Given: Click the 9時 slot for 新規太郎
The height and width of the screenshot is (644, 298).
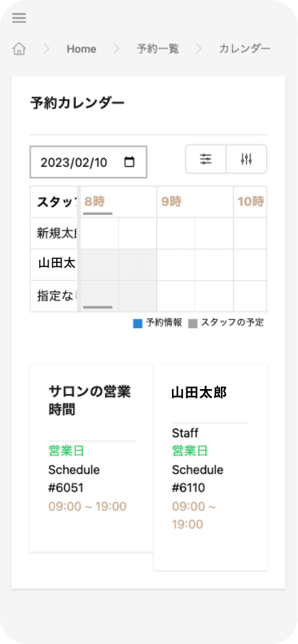Looking at the screenshot, I should (x=175, y=233).
